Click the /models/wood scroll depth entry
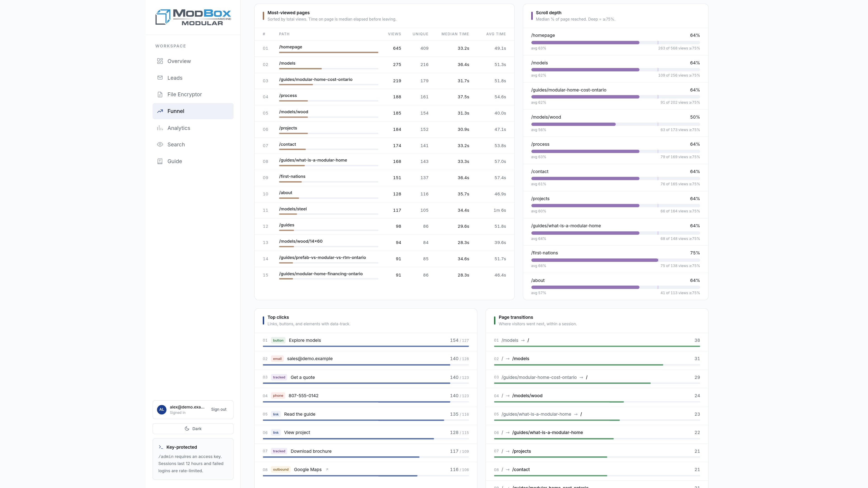 (x=615, y=123)
